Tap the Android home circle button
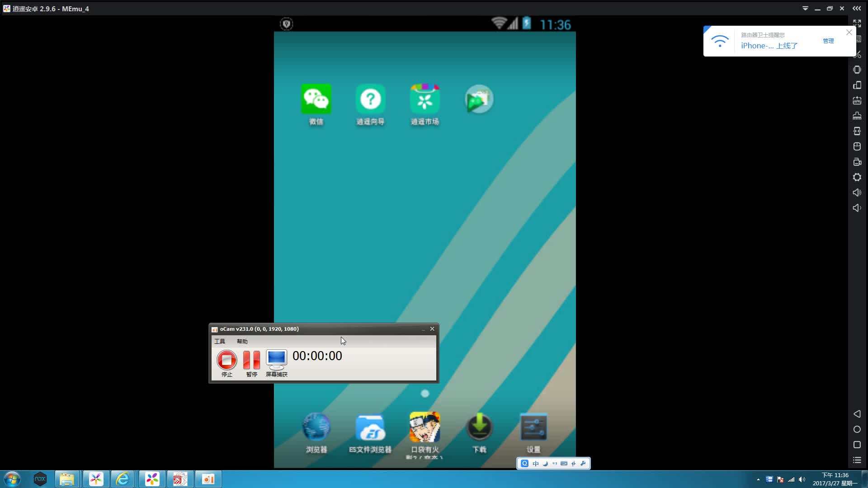868x488 pixels. (857, 429)
